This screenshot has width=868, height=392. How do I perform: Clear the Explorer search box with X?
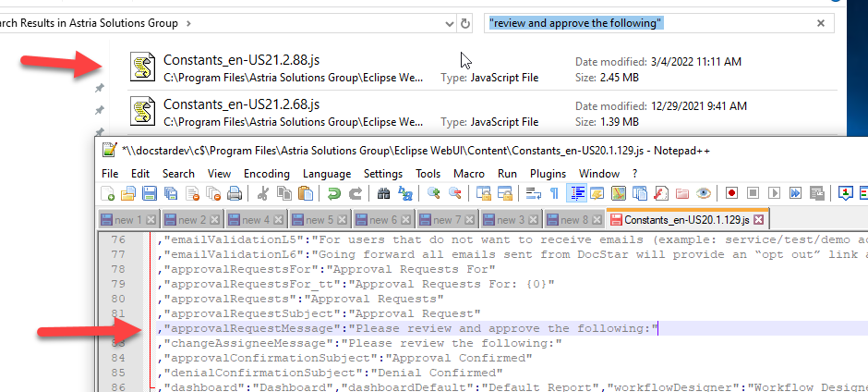tap(821, 23)
